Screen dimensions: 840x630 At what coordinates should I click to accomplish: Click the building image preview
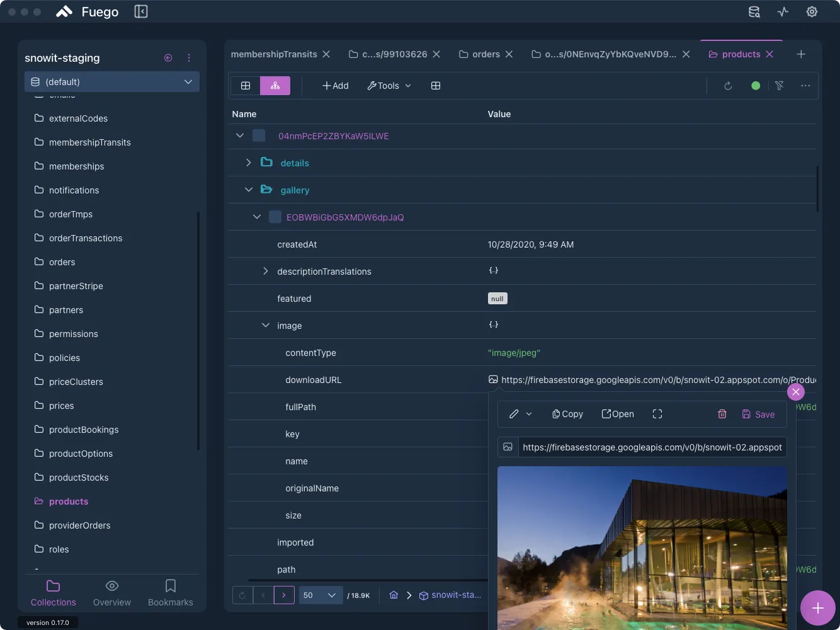(642, 548)
